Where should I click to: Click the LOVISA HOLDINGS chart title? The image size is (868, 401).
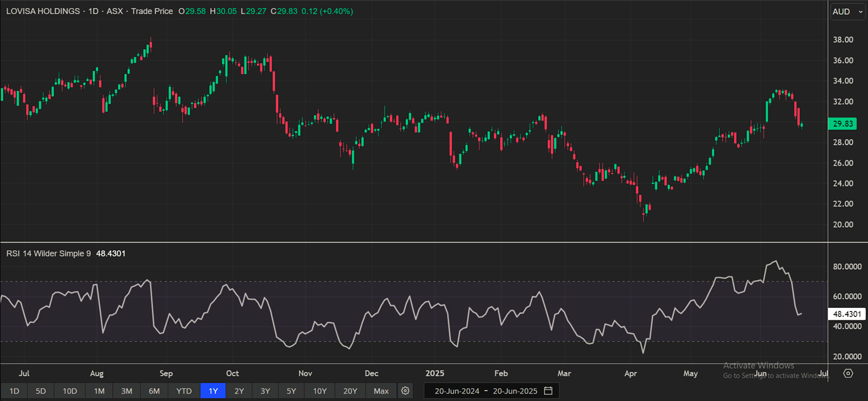click(42, 11)
